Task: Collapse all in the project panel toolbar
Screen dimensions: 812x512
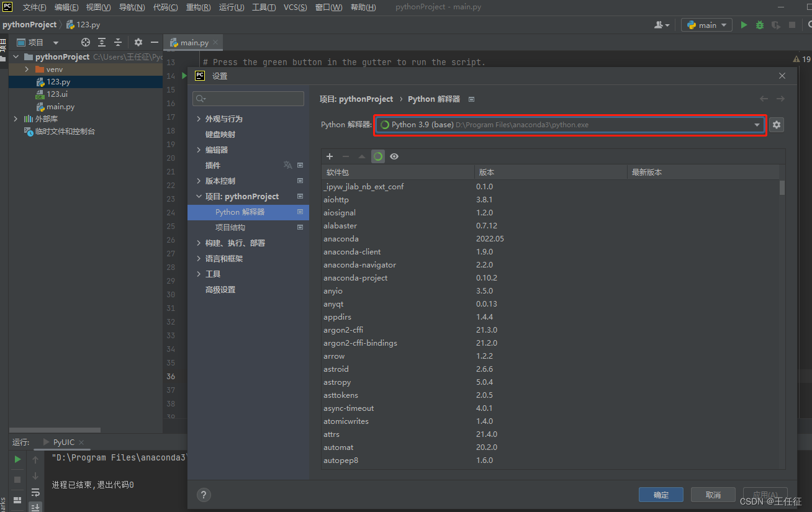Action: coord(118,42)
